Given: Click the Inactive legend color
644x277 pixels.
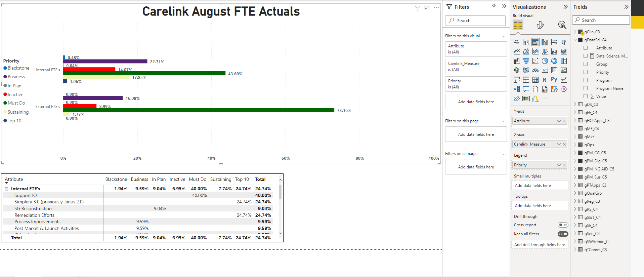Looking at the screenshot, I should pyautogui.click(x=5, y=94).
